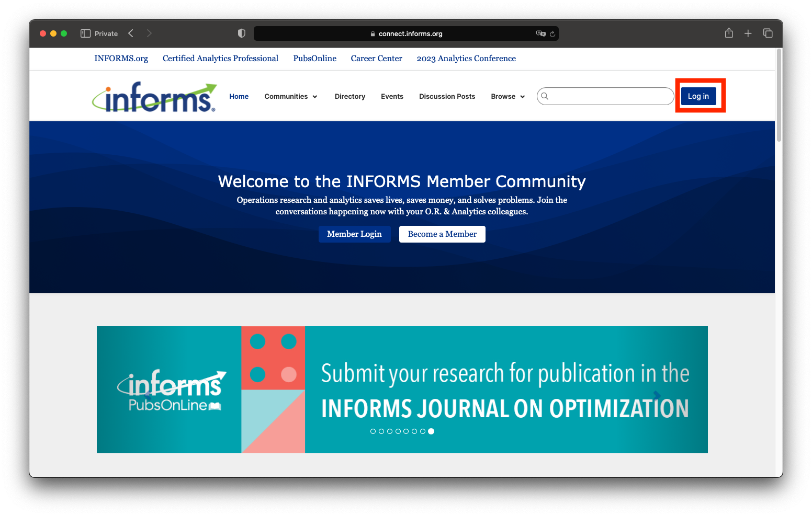Select the second carousel dot
This screenshot has height=516, width=812.
[381, 431]
